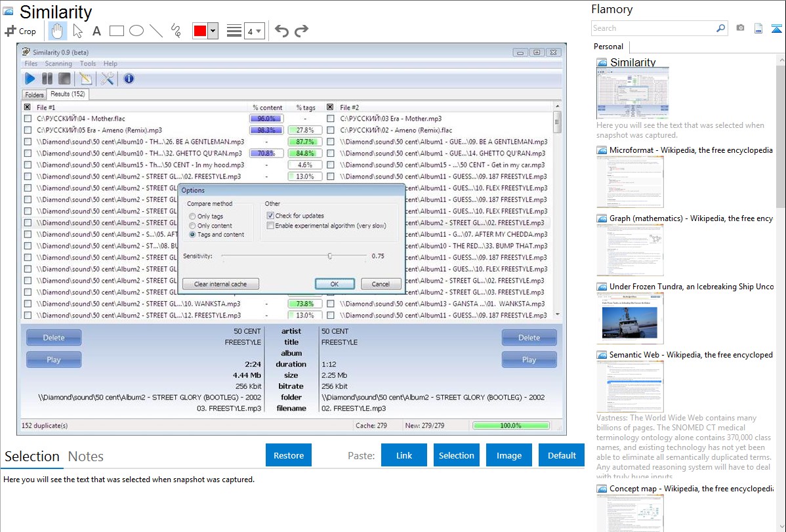Screen dimensions: 786x532
Task: Switch to the Results (152) tab
Action: click(68, 94)
